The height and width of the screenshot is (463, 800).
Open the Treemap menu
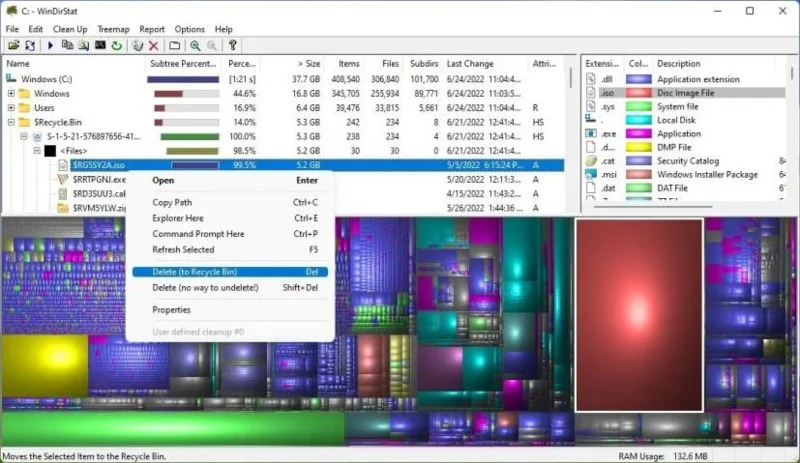pyautogui.click(x=113, y=29)
